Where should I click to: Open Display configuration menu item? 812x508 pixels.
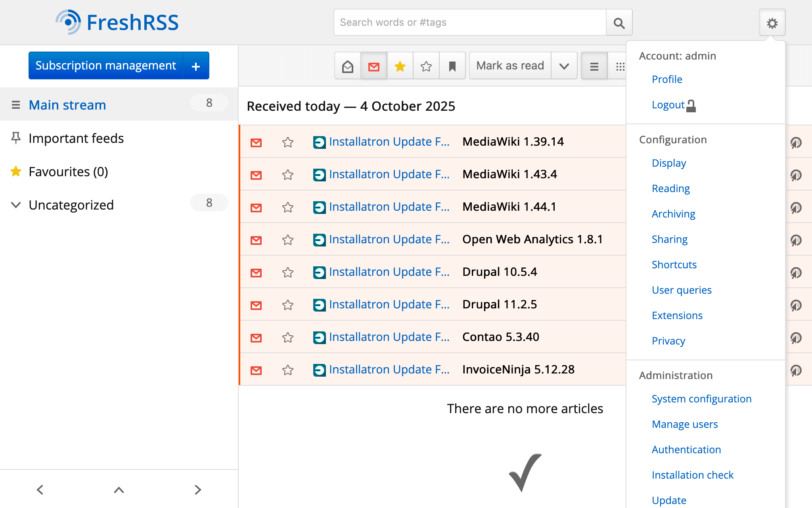coord(668,163)
